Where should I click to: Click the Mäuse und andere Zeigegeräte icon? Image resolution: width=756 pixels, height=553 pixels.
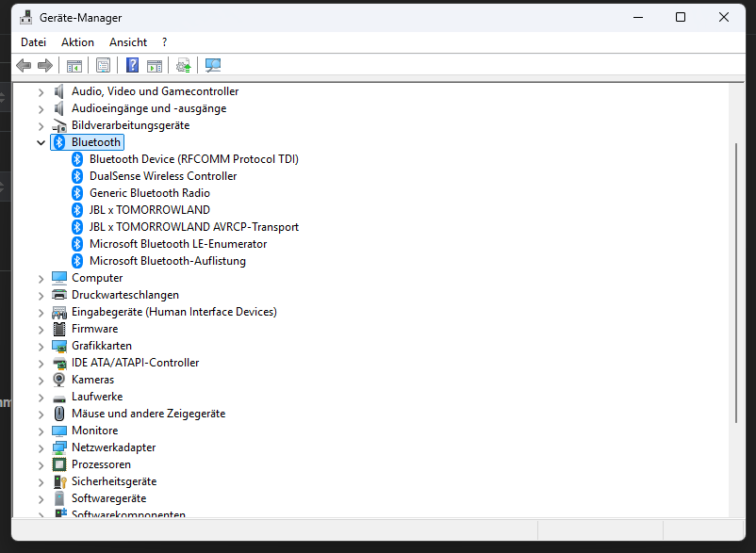coord(58,414)
